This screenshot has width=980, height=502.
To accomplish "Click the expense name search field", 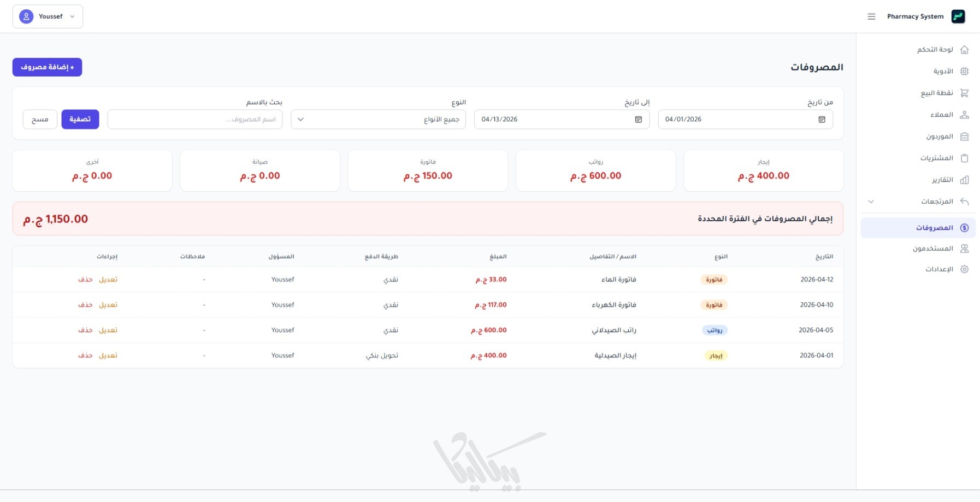I will click(x=195, y=120).
